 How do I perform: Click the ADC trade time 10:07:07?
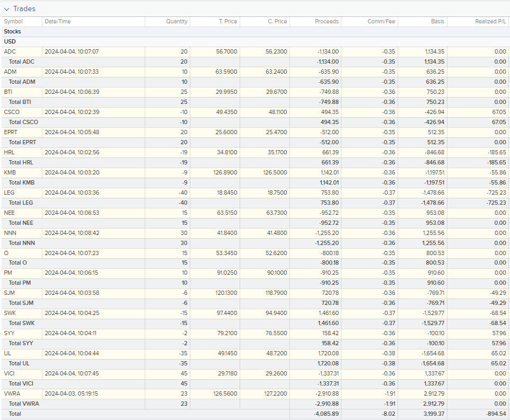[87, 52]
